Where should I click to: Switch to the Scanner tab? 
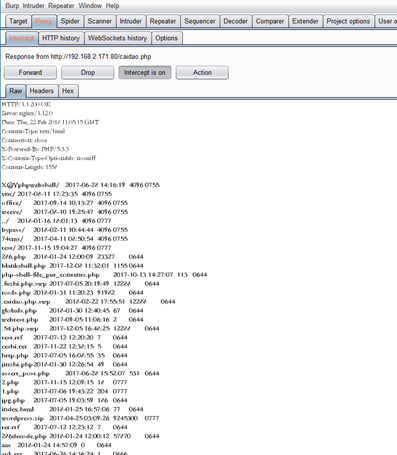point(100,21)
